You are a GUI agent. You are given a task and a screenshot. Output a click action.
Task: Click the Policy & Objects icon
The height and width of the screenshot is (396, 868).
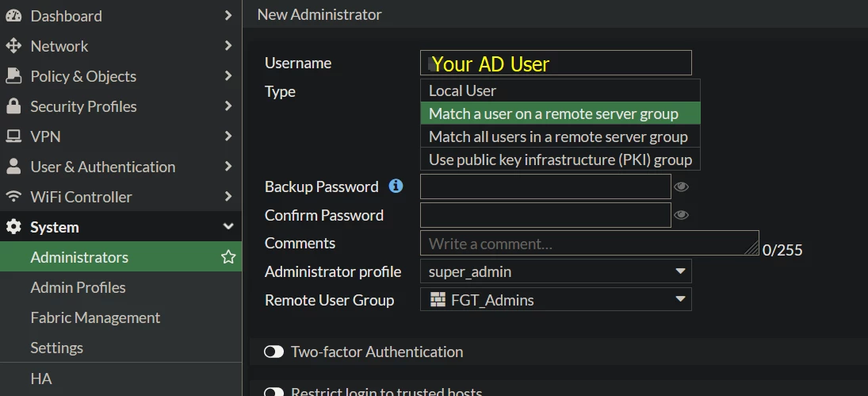pyautogui.click(x=13, y=76)
